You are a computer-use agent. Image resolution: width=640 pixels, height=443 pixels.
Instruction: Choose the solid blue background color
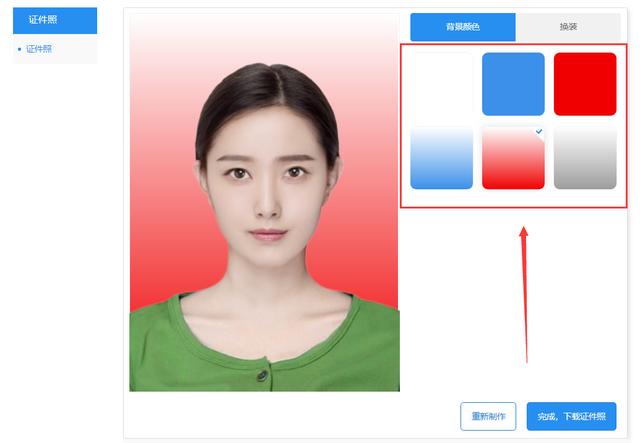pos(513,84)
